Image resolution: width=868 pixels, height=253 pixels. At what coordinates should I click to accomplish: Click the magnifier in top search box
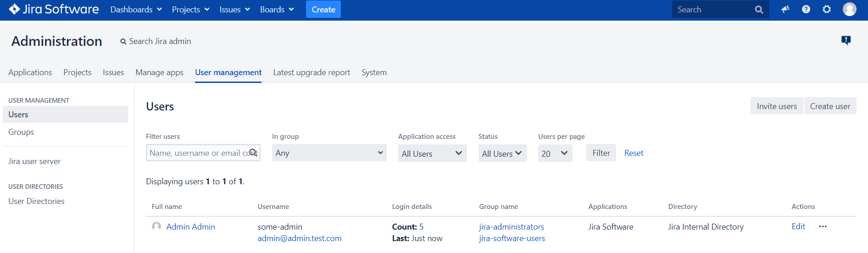coord(759,10)
